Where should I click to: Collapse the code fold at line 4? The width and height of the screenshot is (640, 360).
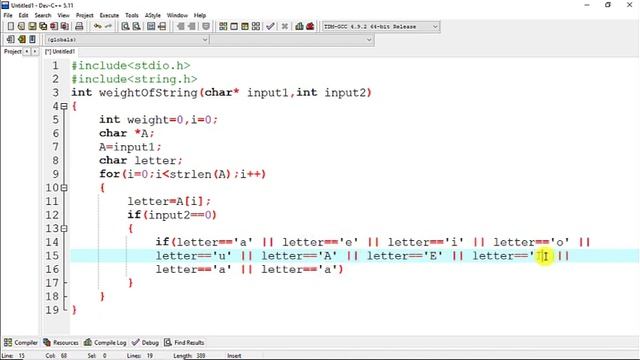[64, 107]
